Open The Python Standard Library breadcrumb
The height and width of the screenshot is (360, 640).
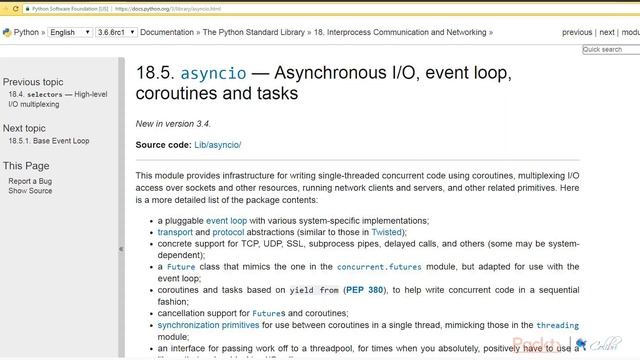click(254, 32)
